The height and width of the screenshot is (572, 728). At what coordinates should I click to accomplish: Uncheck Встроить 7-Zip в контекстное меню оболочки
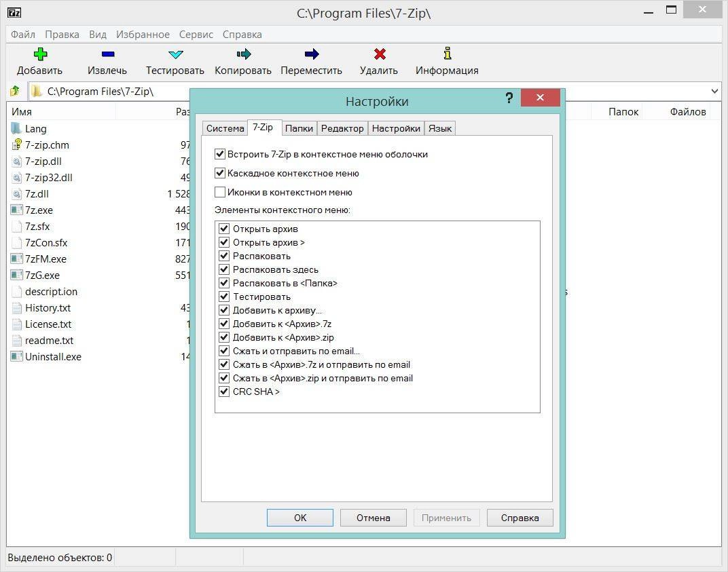pos(220,154)
